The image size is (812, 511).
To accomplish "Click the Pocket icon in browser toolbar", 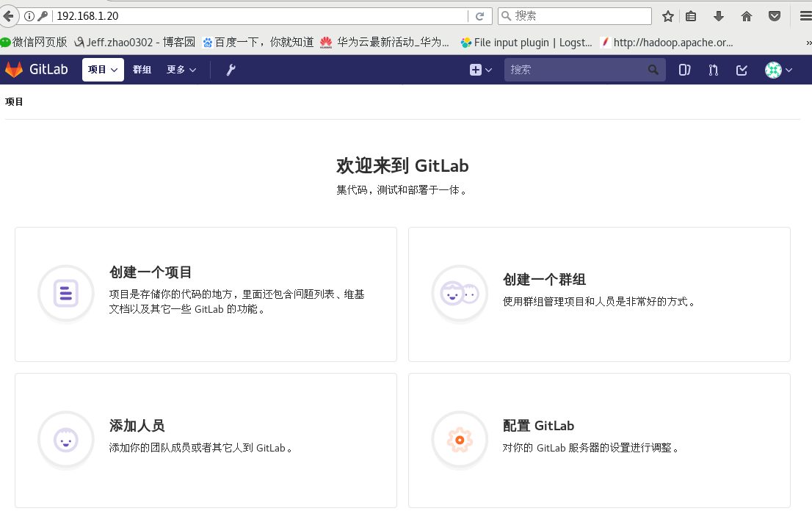I will coord(775,17).
